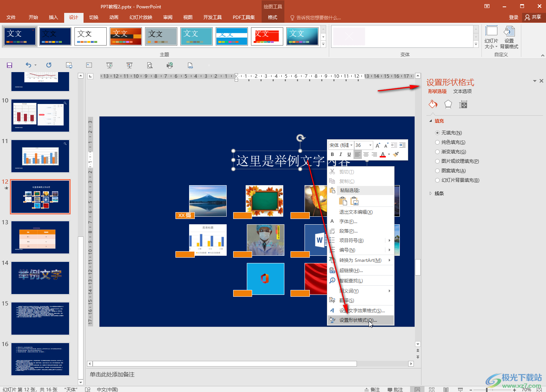
Task: Click the second paste option icon
Action: [355, 201]
